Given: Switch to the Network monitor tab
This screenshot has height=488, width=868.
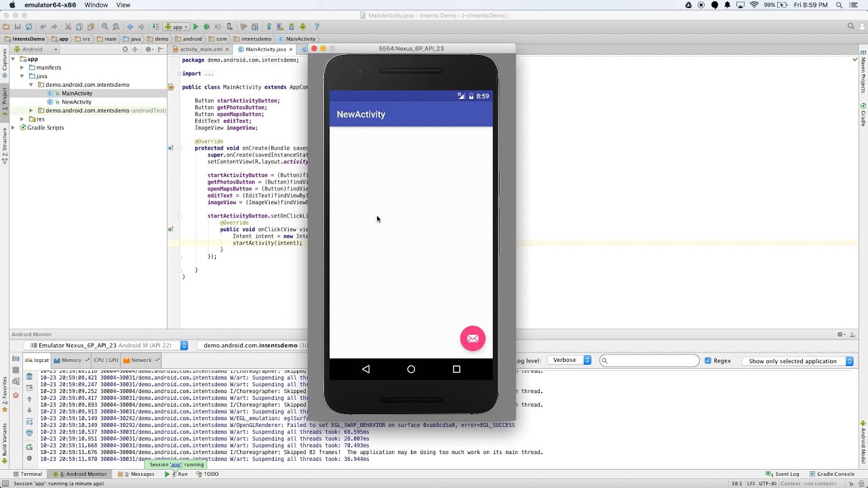Looking at the screenshot, I should [142, 360].
